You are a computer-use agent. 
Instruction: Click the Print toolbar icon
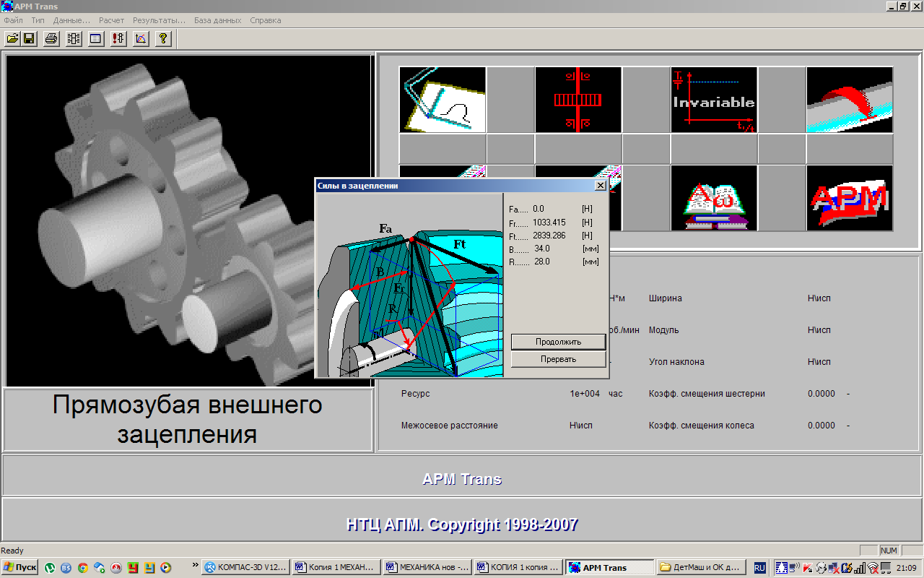coord(51,39)
